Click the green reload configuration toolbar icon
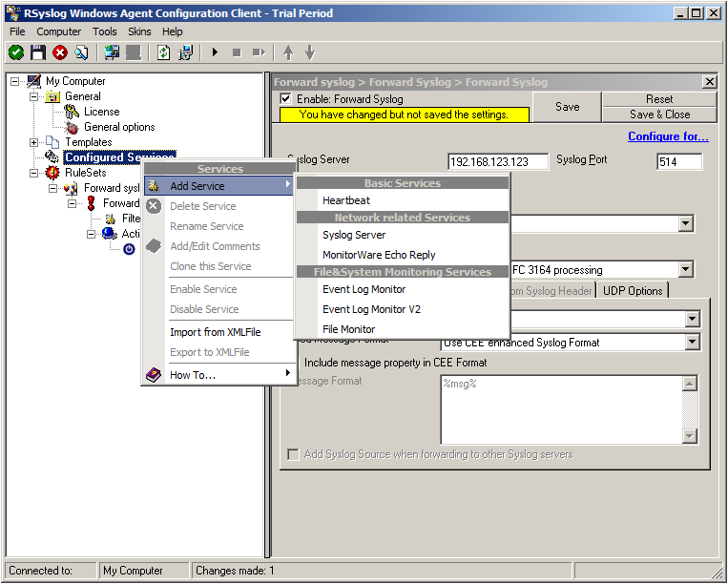 pyautogui.click(x=163, y=52)
